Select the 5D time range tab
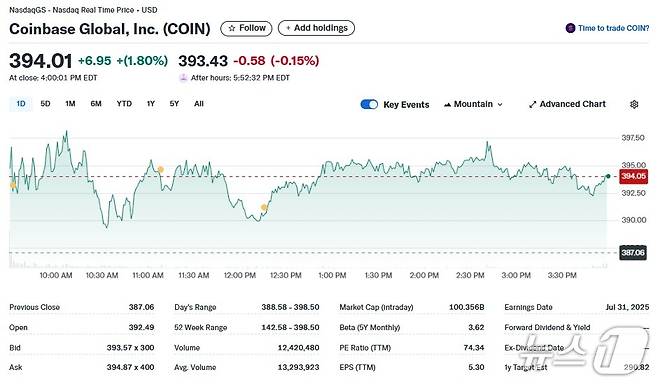 coord(45,104)
